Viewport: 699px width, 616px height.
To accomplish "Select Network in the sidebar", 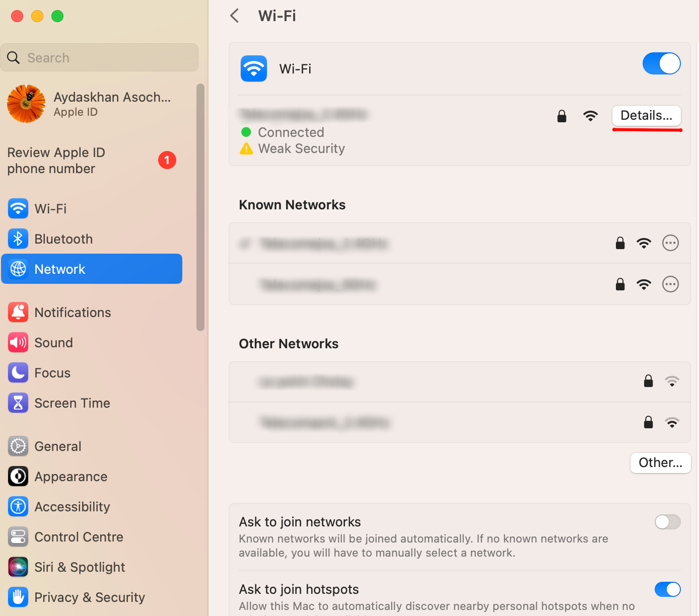I will tap(92, 269).
